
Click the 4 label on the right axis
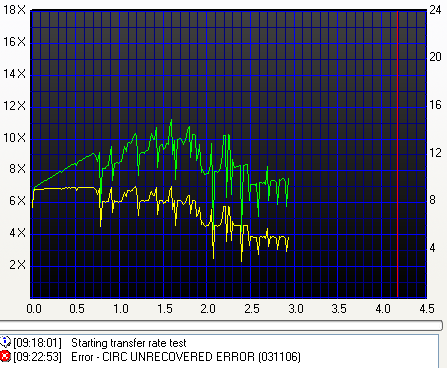[x=432, y=248]
